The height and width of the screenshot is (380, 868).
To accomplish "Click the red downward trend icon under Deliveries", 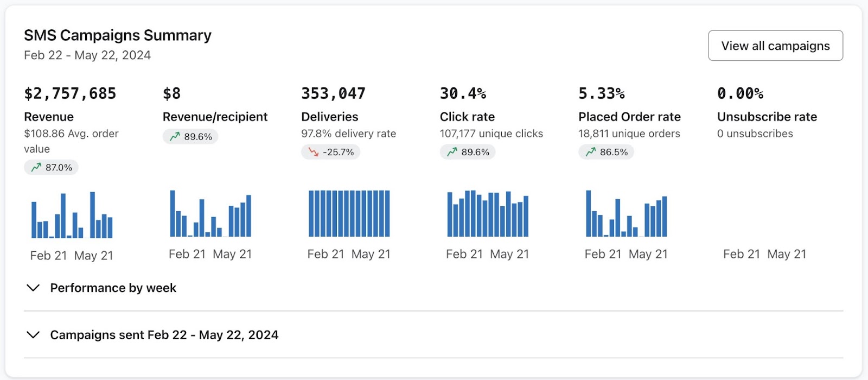I will pyautogui.click(x=314, y=152).
